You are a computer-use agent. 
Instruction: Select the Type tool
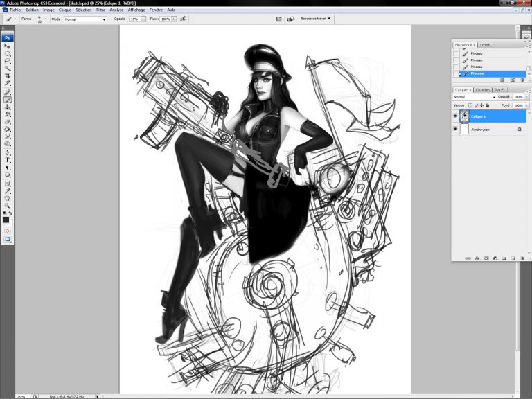pos(7,160)
